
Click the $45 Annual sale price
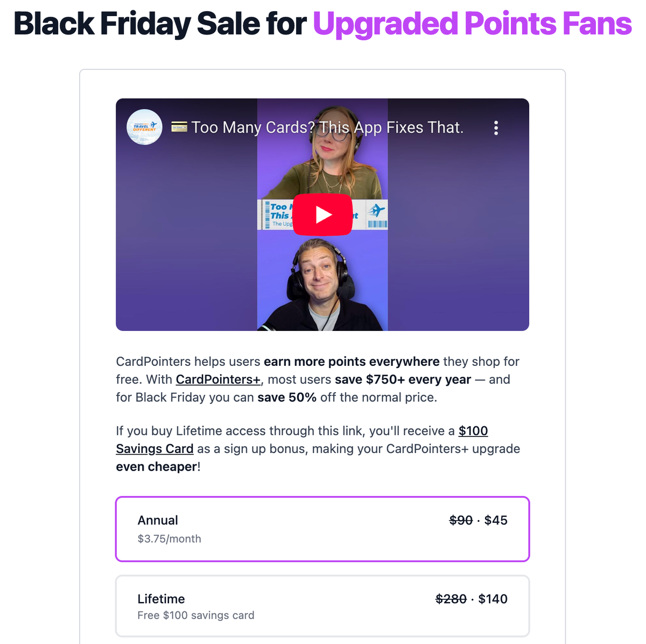point(495,520)
